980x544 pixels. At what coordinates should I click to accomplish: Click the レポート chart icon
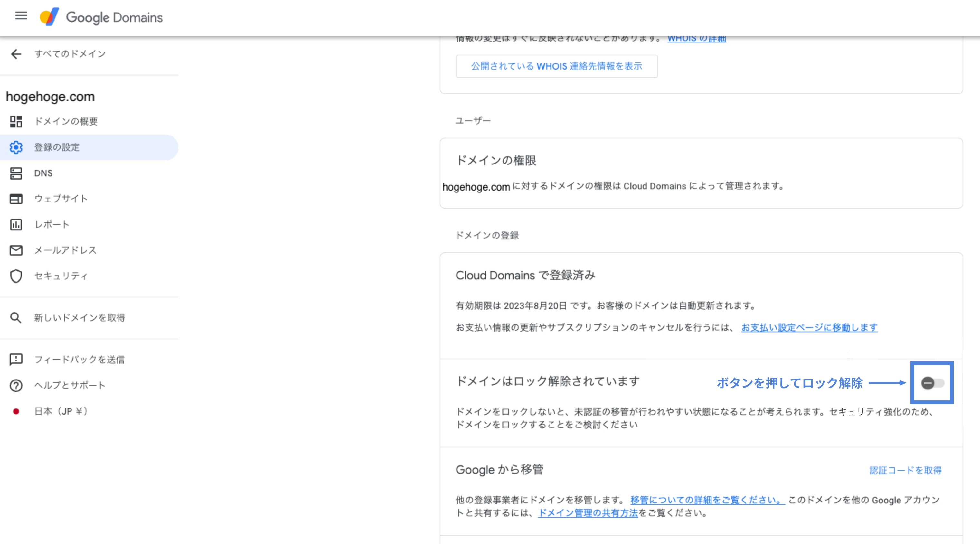click(16, 224)
